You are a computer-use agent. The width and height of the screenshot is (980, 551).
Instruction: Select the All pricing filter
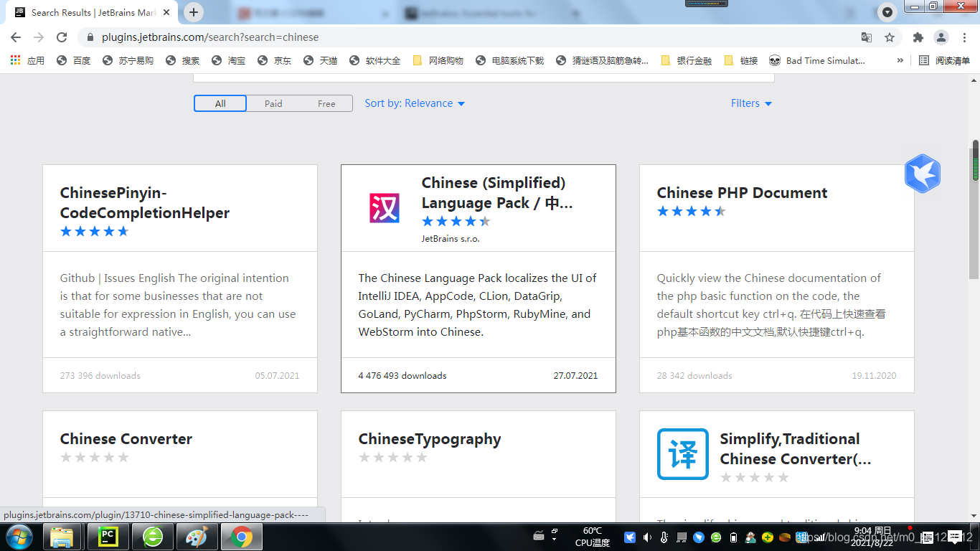[220, 103]
